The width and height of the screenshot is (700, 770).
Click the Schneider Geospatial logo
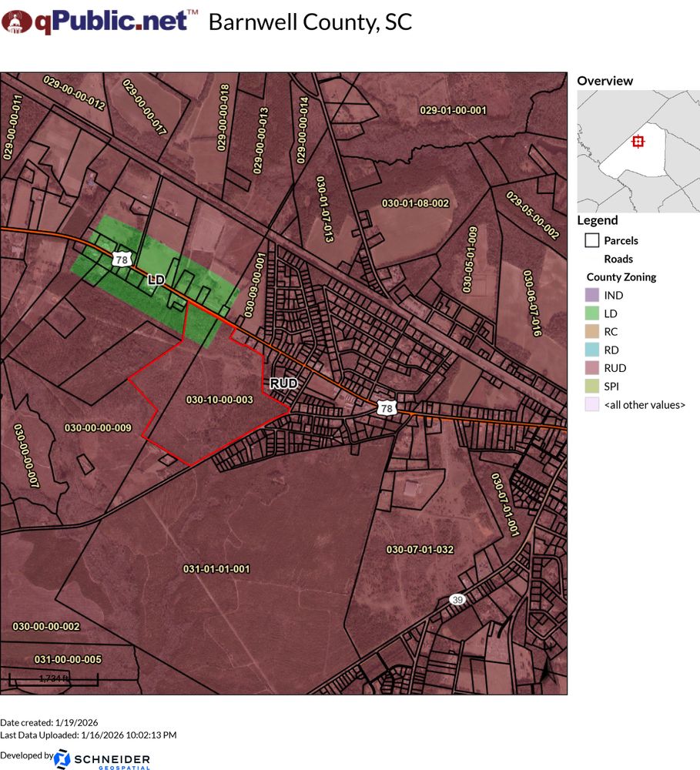(x=102, y=759)
